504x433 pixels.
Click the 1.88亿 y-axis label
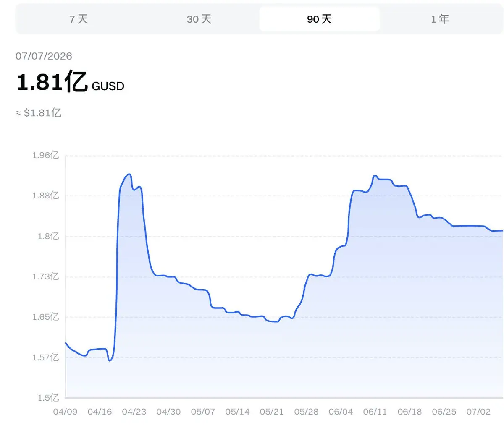tap(46, 196)
